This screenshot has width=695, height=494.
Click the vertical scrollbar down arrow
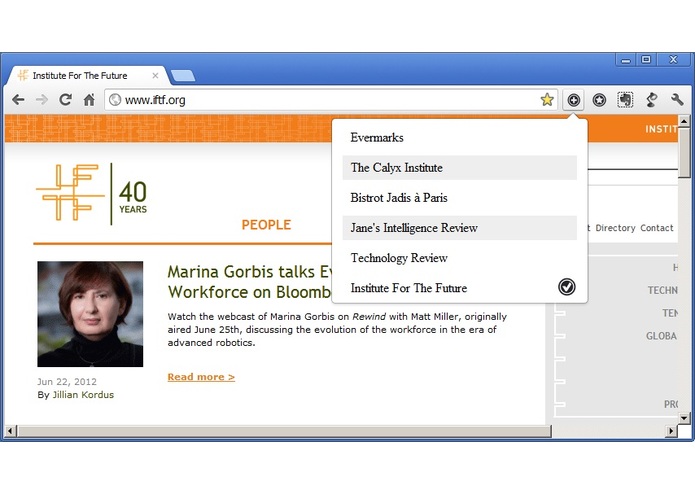[x=684, y=418]
